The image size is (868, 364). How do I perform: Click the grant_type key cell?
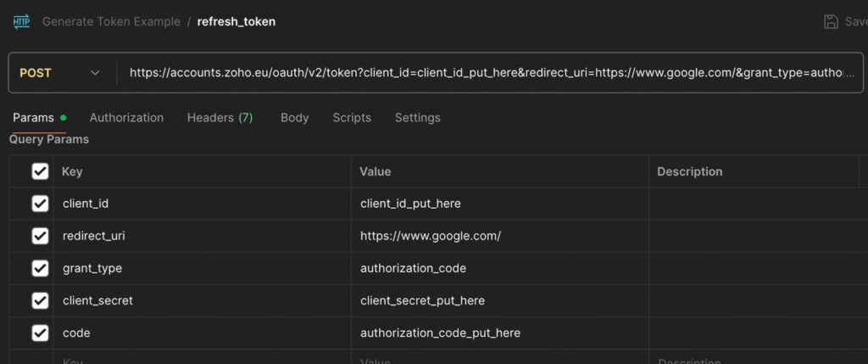[x=202, y=268]
